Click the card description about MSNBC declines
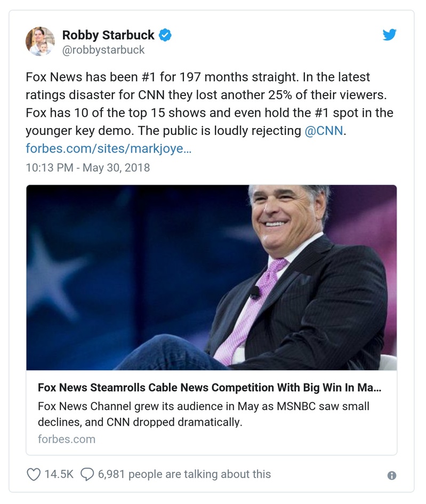Viewport: 426px width, 504px height. tap(204, 414)
